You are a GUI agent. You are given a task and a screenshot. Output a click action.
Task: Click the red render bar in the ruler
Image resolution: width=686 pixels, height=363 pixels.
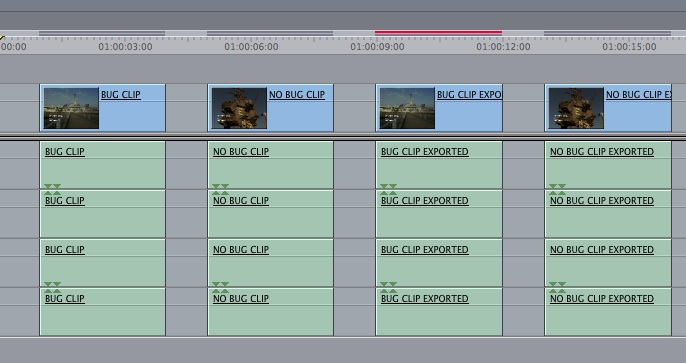[x=438, y=32]
